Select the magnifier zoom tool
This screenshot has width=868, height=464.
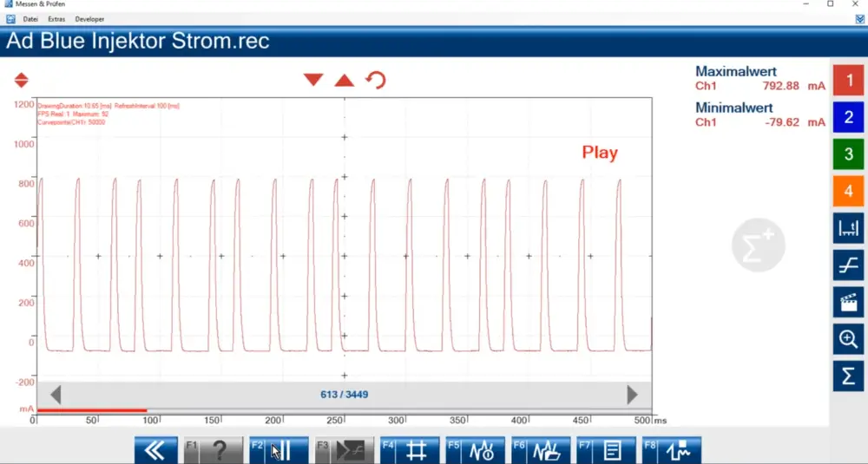848,339
